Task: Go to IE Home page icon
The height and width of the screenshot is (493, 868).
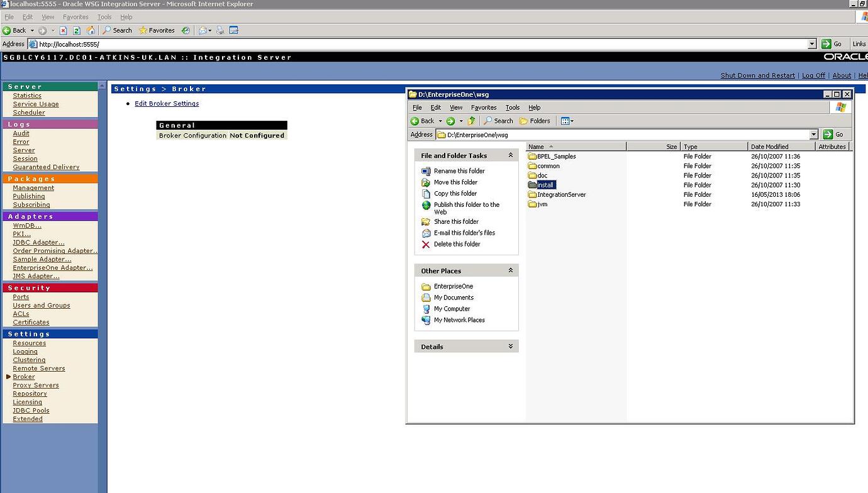Action: click(x=91, y=30)
